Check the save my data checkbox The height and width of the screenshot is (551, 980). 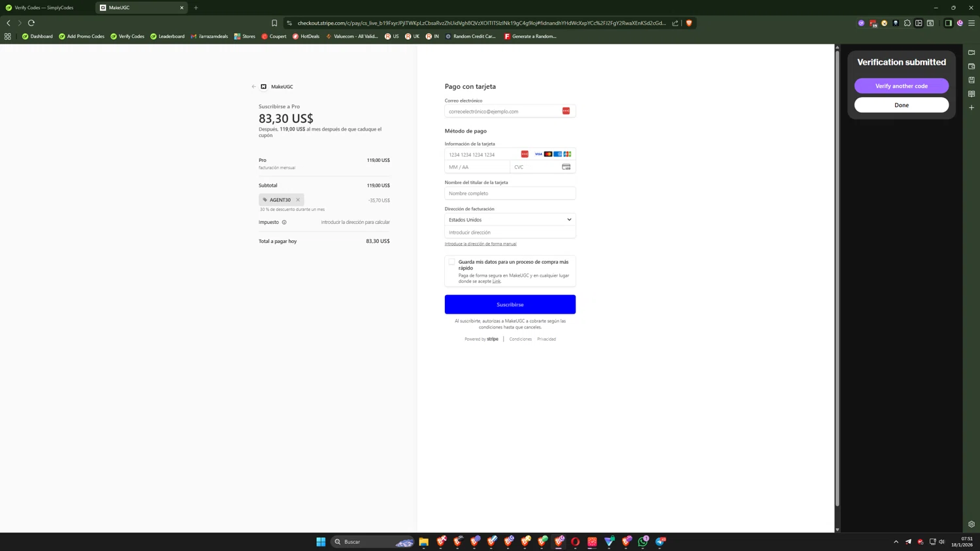point(451,262)
